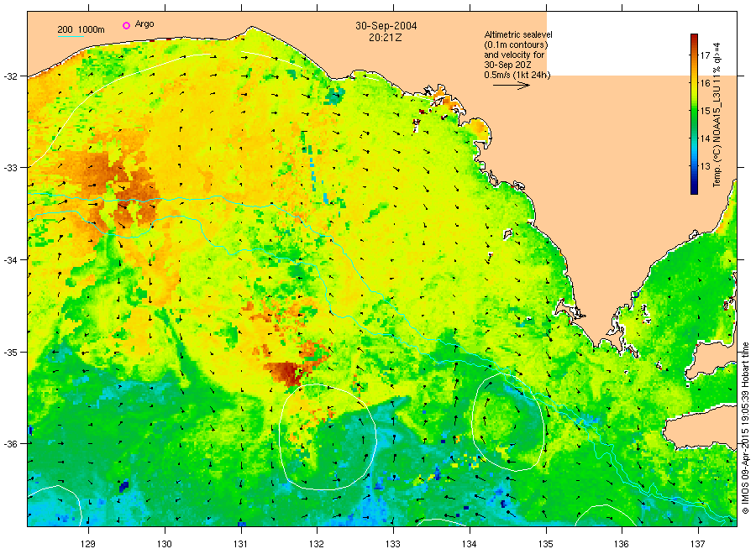
Task: Click the color bar label 16
Action: click(706, 83)
